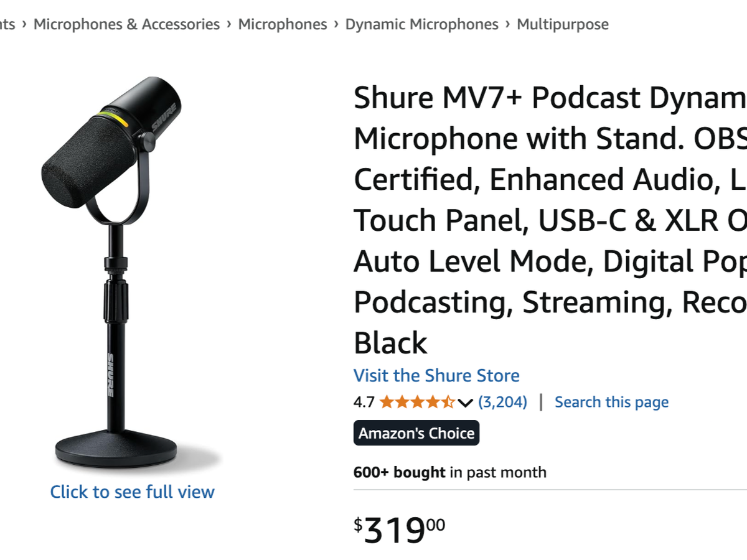Click the orange star rating icons
The width and height of the screenshot is (747, 560).
pyautogui.click(x=418, y=402)
